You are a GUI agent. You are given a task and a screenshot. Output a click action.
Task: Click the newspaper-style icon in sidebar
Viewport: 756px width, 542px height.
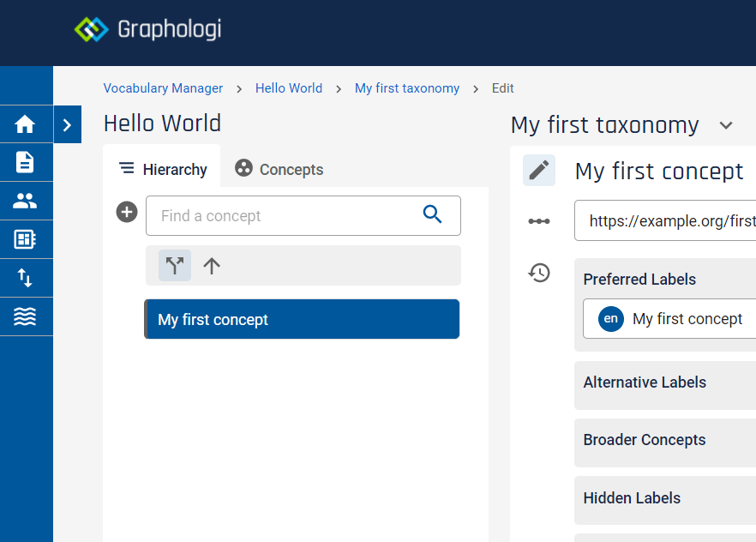click(25, 239)
